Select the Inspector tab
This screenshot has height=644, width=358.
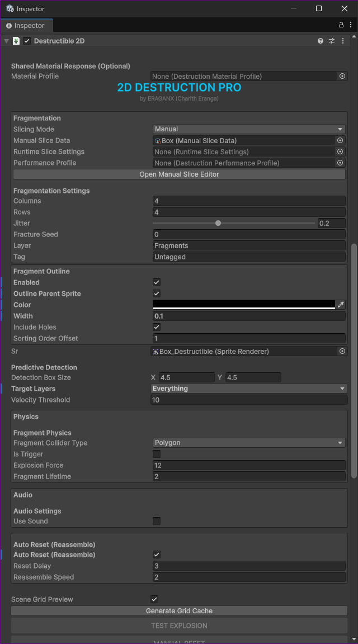tap(26, 26)
